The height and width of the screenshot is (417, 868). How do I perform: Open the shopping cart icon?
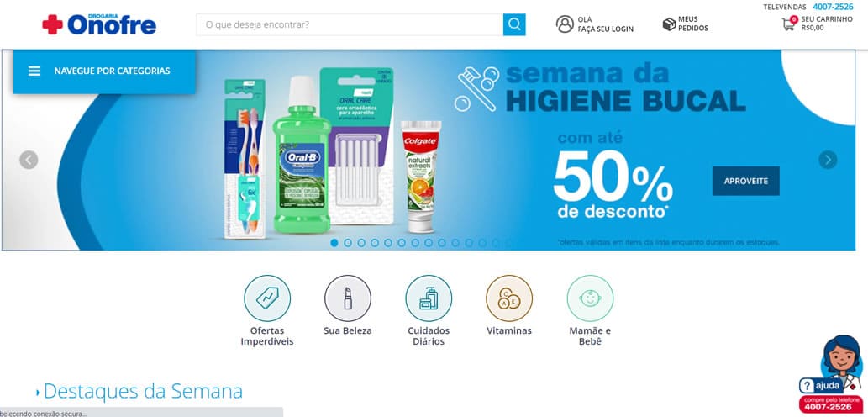pyautogui.click(x=789, y=24)
